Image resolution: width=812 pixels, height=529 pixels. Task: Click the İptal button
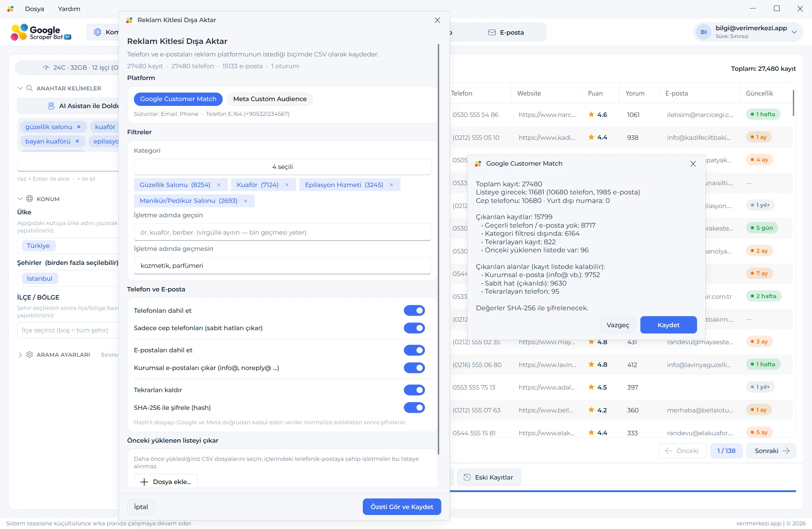pyautogui.click(x=141, y=507)
